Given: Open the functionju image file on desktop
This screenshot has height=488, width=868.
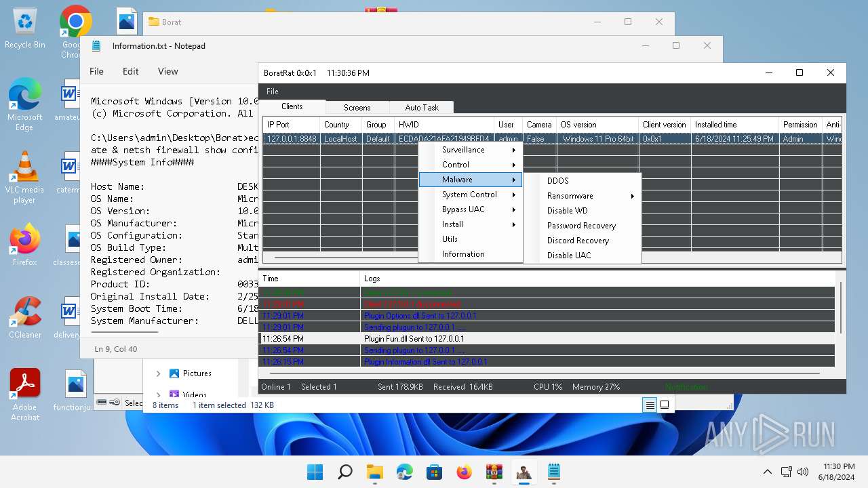Looking at the screenshot, I should tap(75, 391).
